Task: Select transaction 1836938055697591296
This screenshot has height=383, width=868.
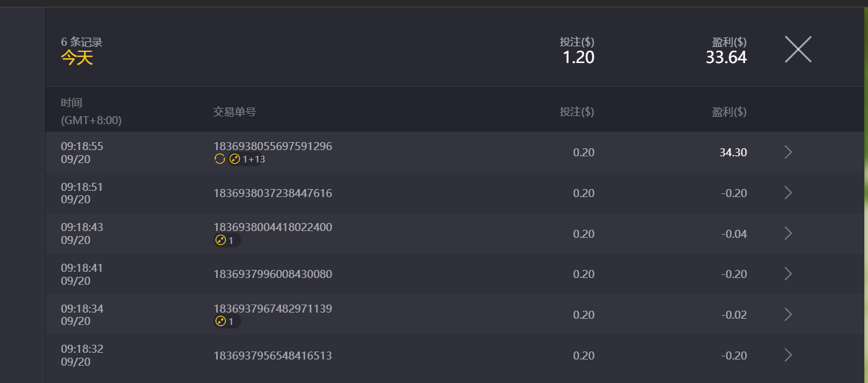Action: click(x=272, y=146)
